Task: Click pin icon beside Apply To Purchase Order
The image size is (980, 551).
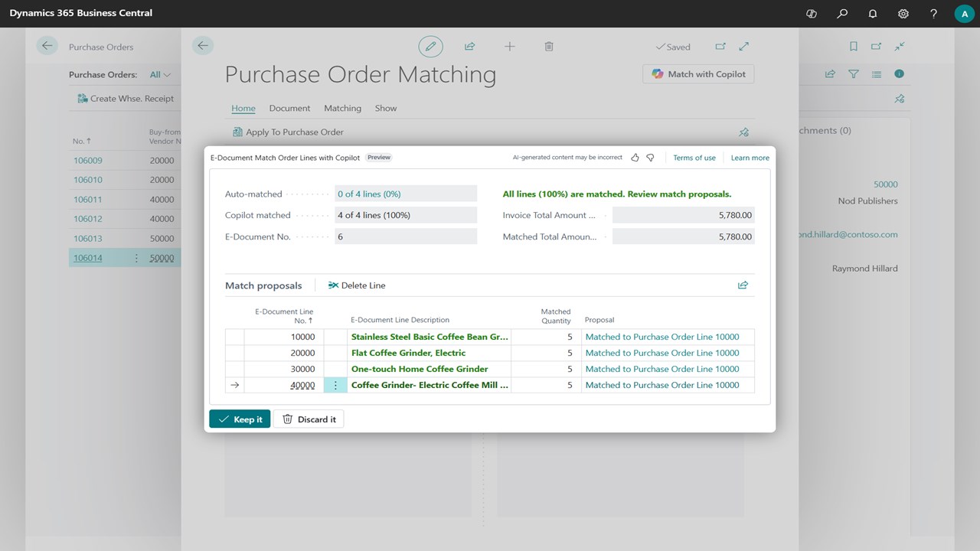Action: pyautogui.click(x=743, y=132)
